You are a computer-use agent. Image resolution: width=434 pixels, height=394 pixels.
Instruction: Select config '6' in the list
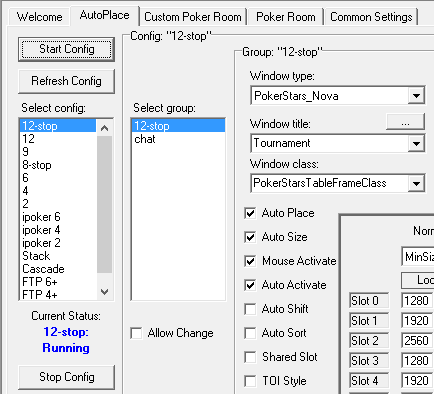[58, 178]
